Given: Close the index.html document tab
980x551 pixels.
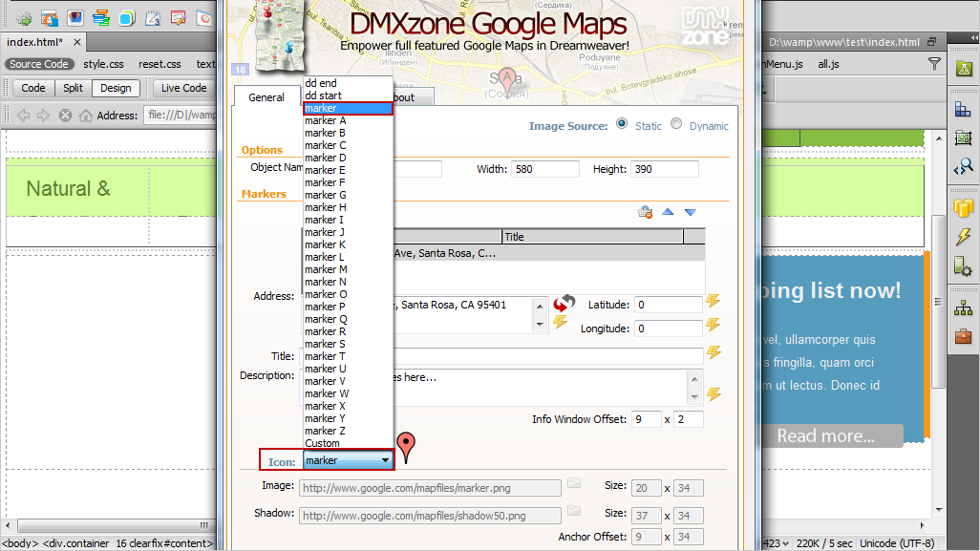Looking at the screenshot, I should pyautogui.click(x=76, y=42).
